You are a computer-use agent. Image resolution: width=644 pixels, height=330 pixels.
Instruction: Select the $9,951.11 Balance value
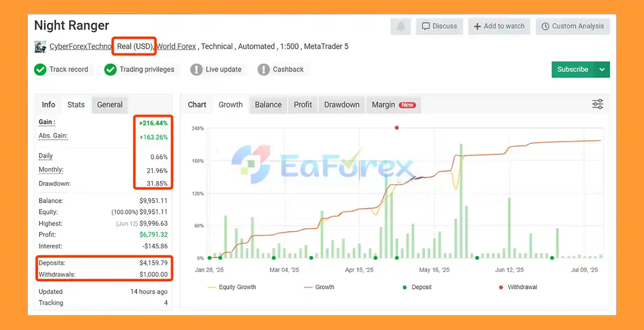153,201
